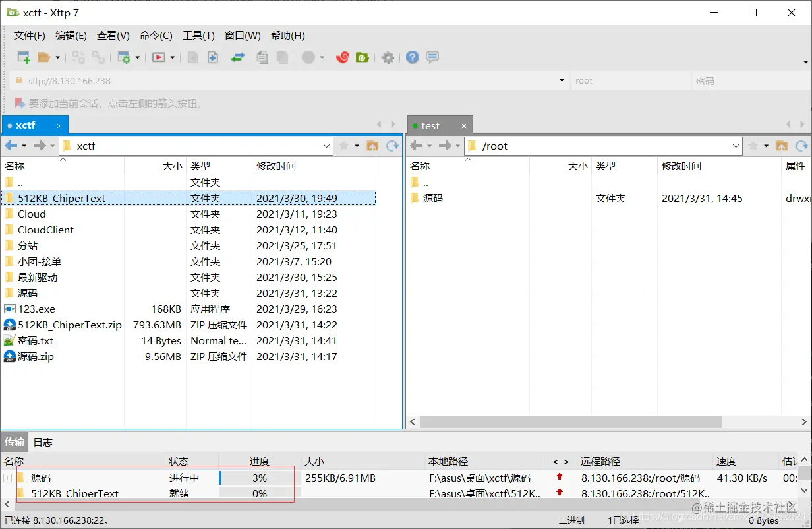Open the 编辑(E) menu
812x529 pixels.
coord(71,36)
